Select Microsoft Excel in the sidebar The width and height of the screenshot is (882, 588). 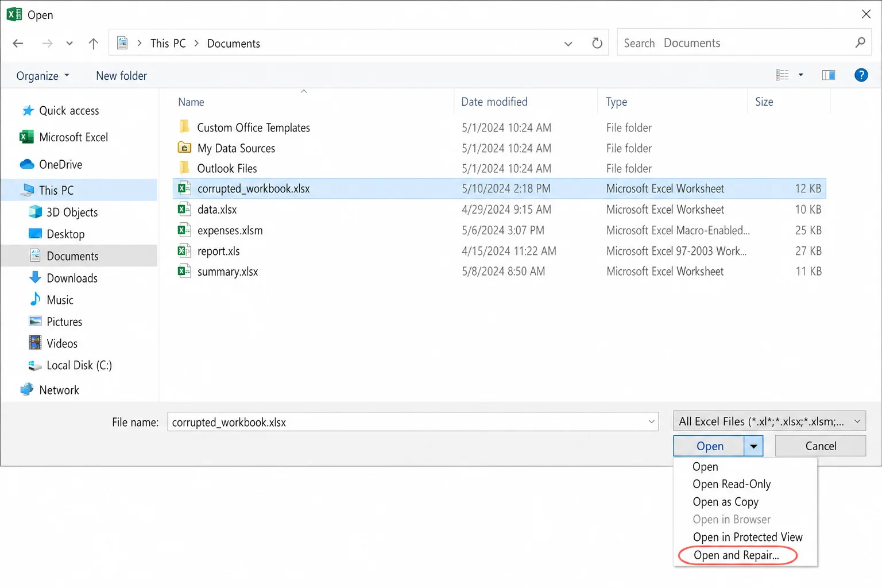tap(73, 137)
